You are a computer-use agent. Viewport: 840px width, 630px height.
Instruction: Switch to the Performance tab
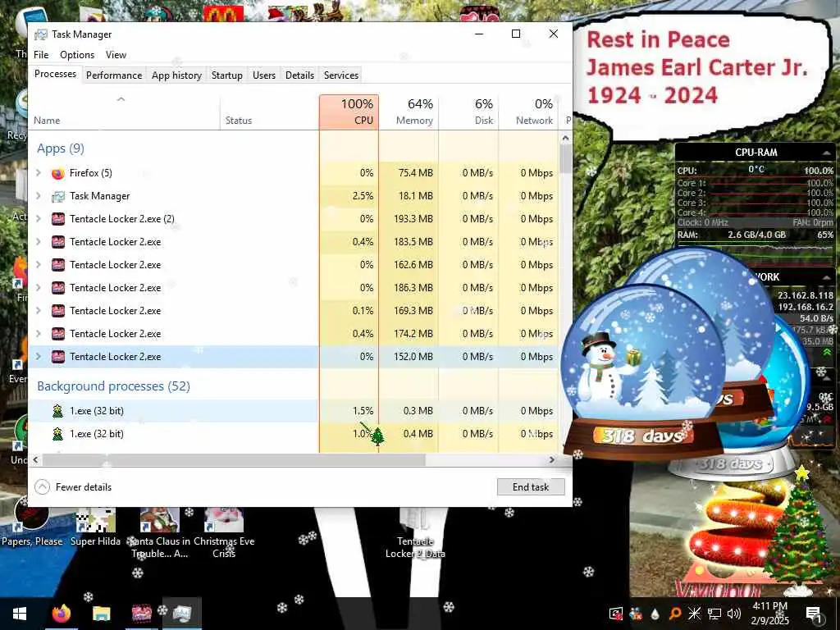coord(114,75)
